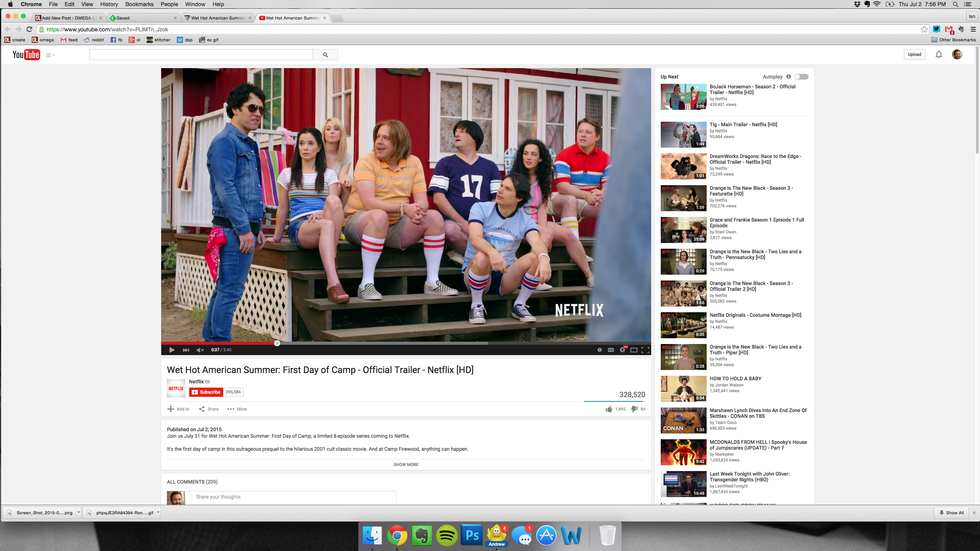Open Other Bookmarks folder
This screenshot has height=551, width=980.
[x=954, y=40]
